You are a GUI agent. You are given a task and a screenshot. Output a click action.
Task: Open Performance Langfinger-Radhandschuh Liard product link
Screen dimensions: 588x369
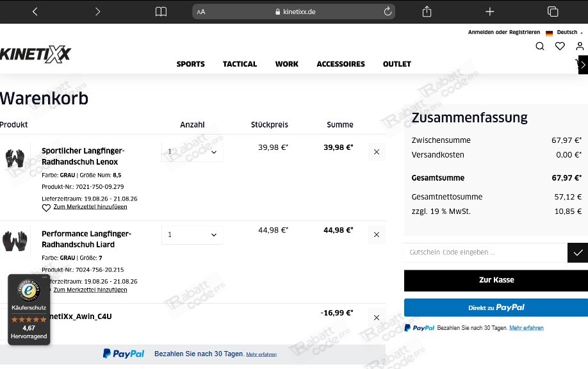point(86,239)
